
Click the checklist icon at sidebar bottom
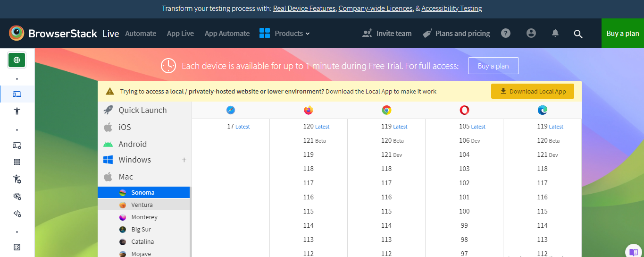tap(17, 247)
